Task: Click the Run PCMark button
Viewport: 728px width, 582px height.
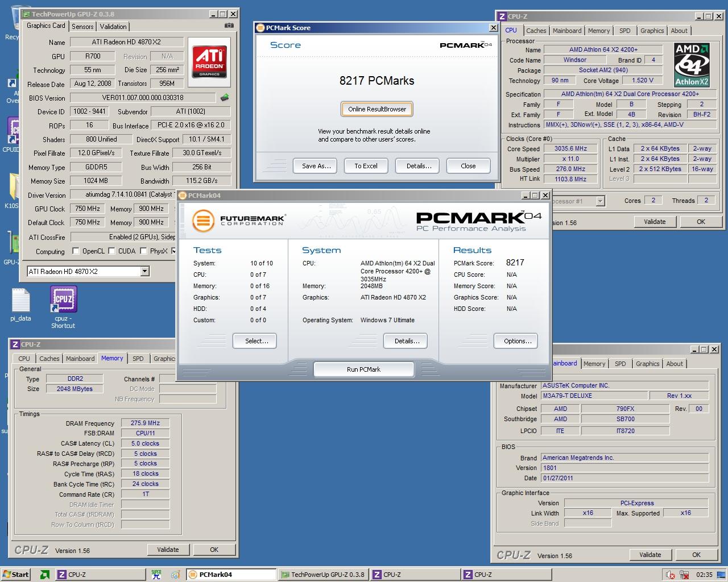Action: pos(363,369)
